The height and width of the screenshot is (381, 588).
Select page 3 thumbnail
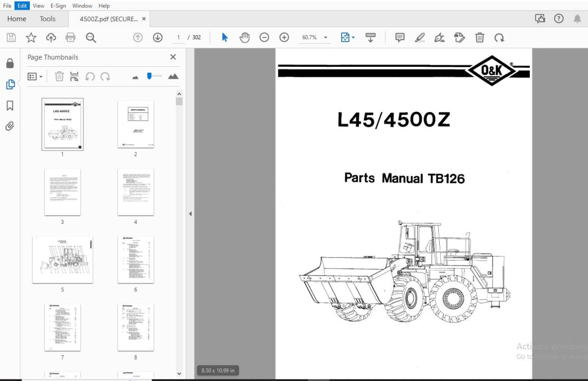(63, 192)
